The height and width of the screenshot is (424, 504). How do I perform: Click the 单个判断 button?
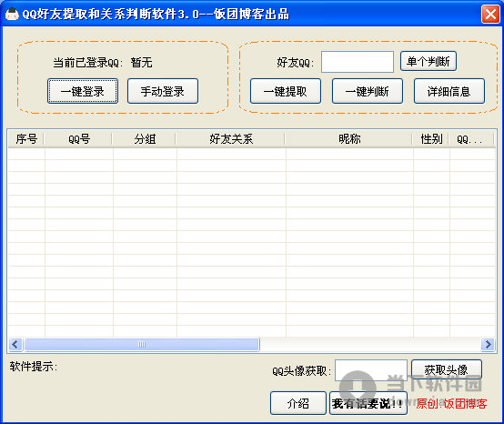(x=428, y=61)
